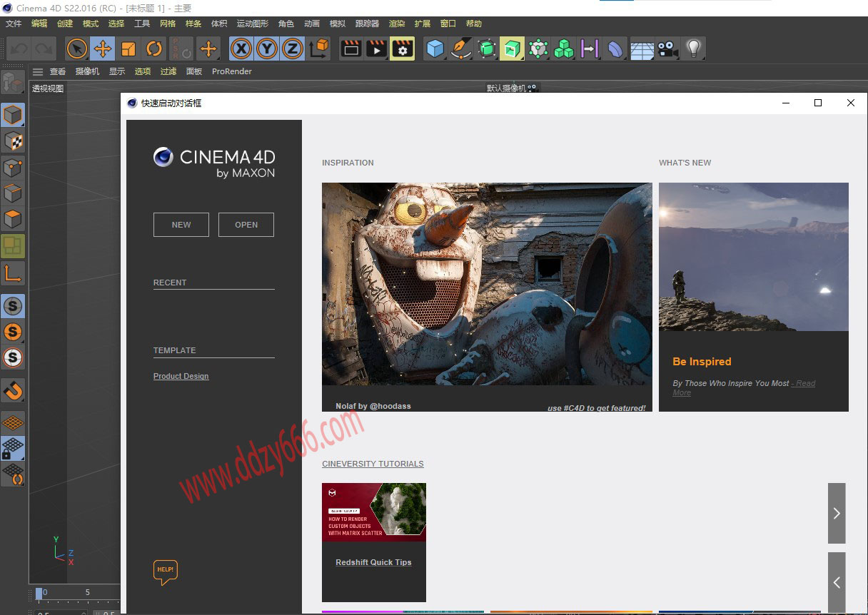Open the 运动图形 menu
The width and height of the screenshot is (868, 615).
tap(253, 24)
